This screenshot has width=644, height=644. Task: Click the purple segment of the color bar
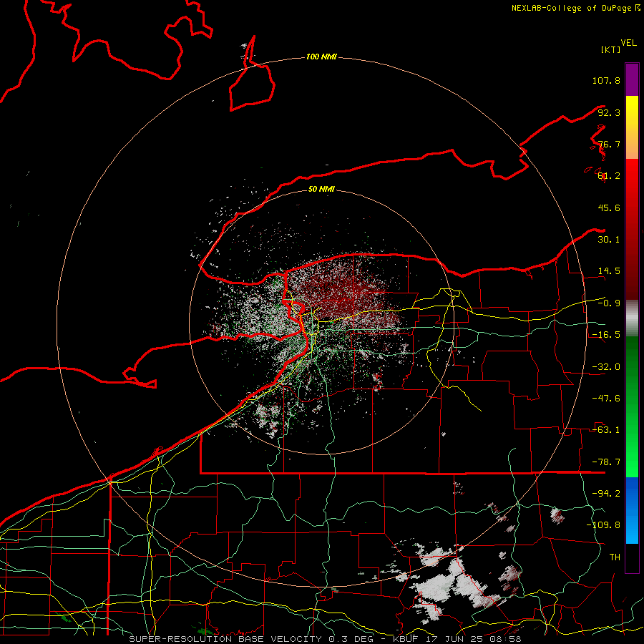[632, 79]
